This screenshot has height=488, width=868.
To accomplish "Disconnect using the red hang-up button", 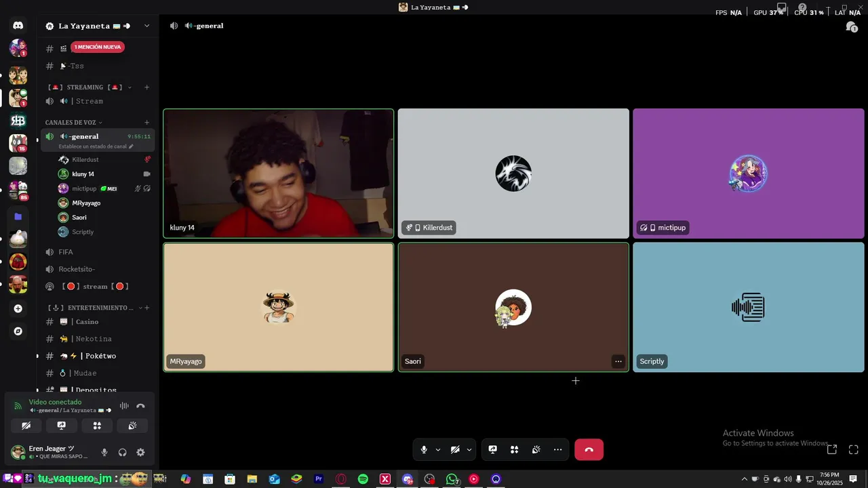I will click(x=589, y=449).
